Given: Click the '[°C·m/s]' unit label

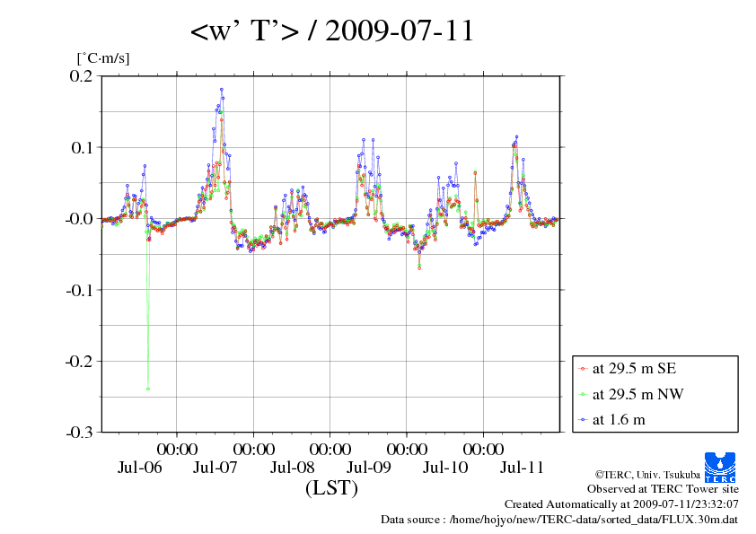Looking at the screenshot, I should (x=103, y=57).
